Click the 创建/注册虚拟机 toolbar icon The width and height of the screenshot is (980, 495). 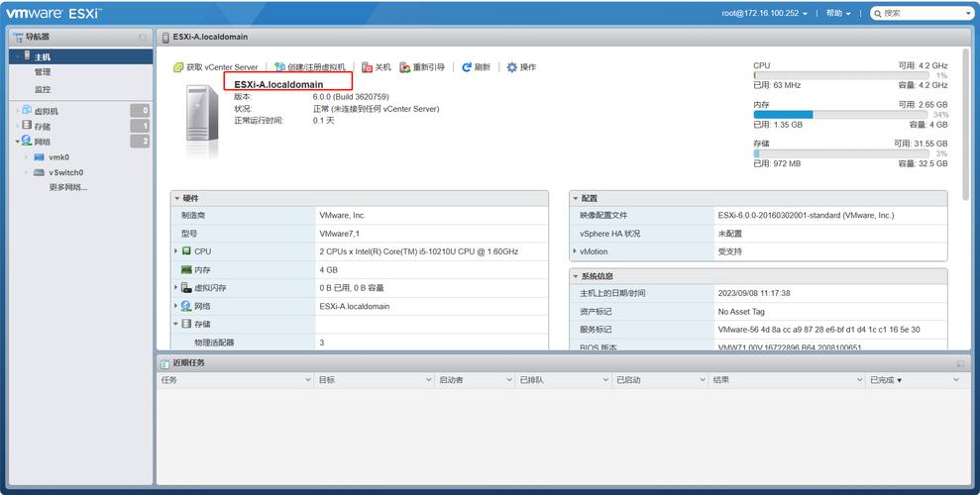point(279,67)
